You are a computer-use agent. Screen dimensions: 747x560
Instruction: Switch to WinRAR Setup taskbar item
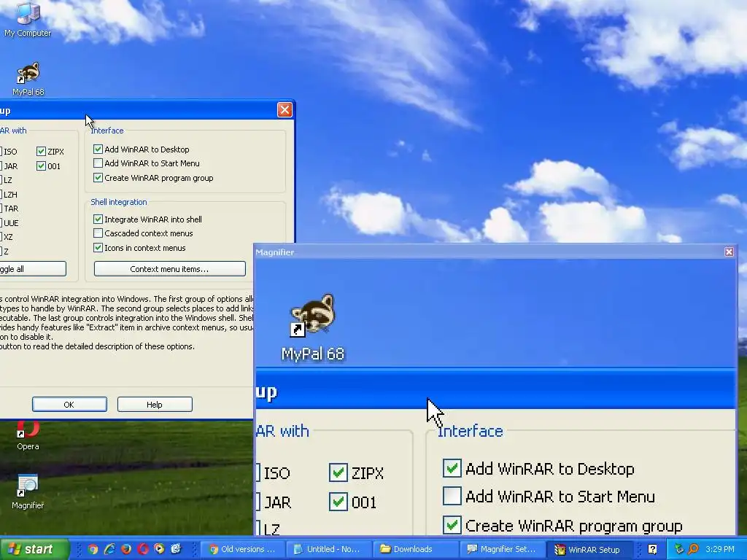589,549
